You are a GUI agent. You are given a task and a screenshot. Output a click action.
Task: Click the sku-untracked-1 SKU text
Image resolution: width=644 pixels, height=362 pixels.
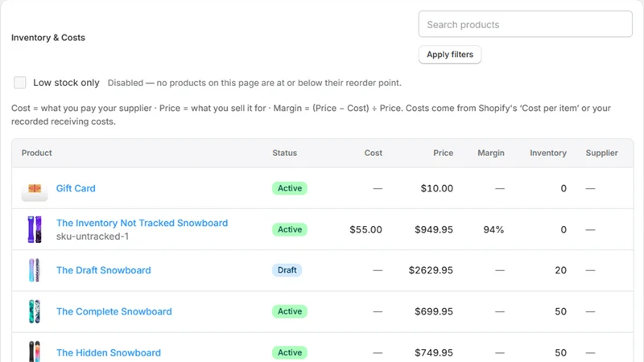click(93, 237)
